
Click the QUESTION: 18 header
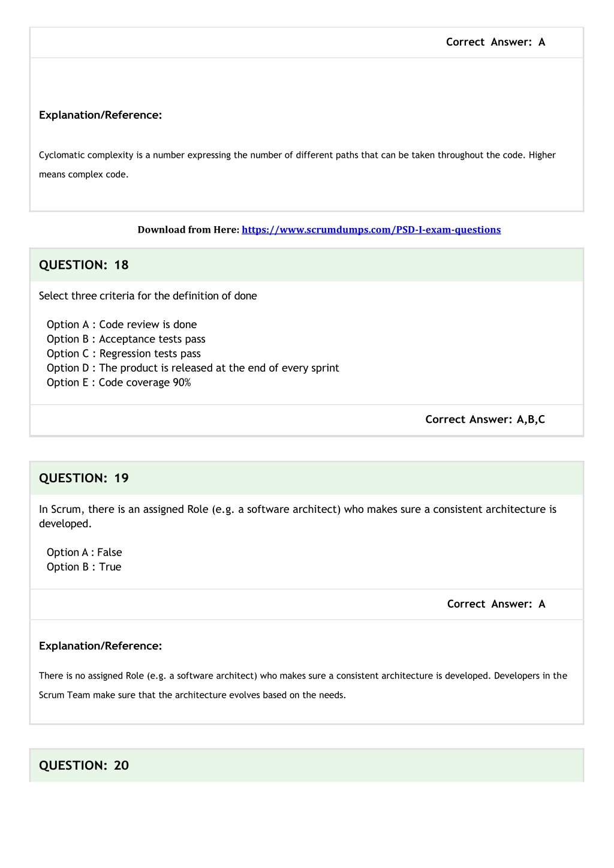coord(84,265)
